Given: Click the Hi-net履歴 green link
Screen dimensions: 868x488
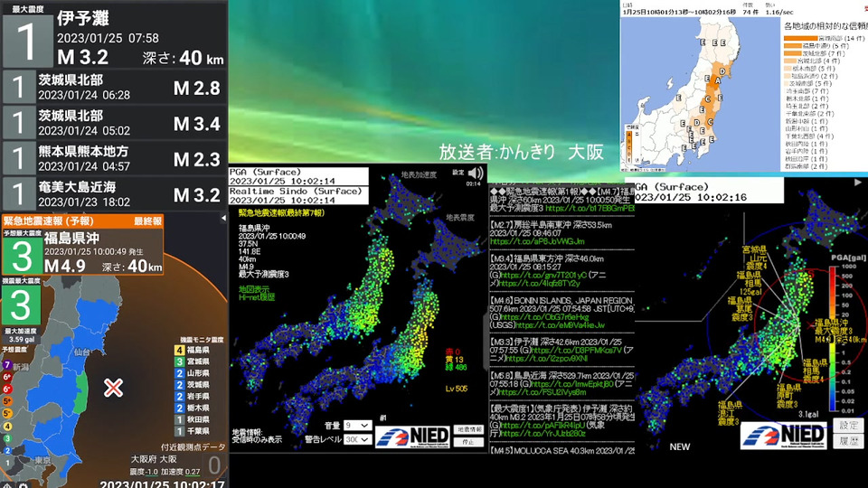Looking at the screenshot, I should tap(257, 297).
